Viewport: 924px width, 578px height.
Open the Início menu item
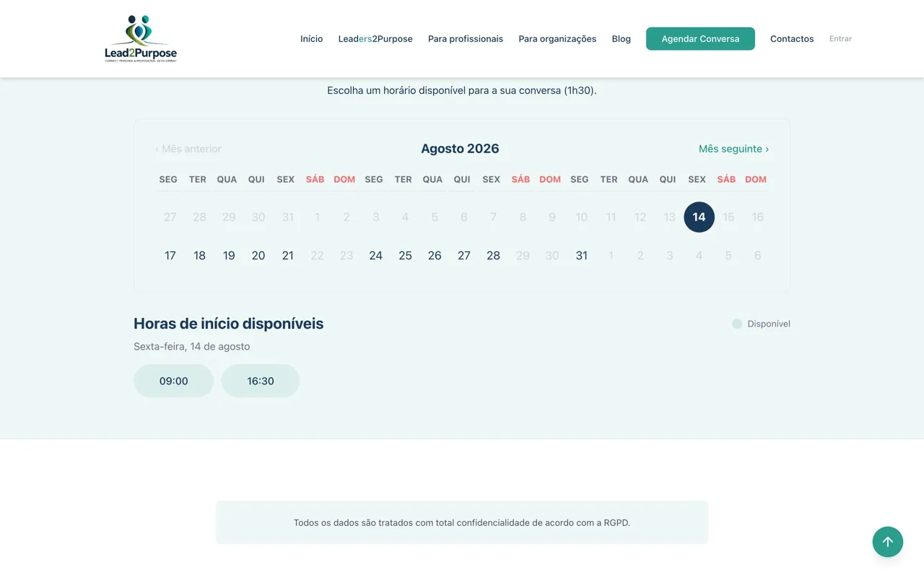[x=312, y=39]
